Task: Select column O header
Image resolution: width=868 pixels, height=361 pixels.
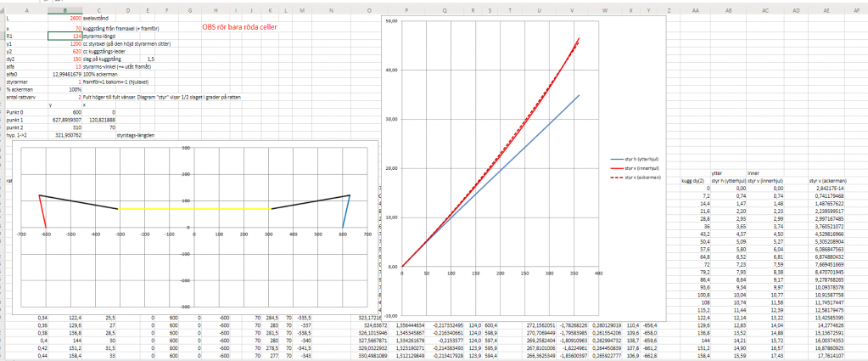Action: pyautogui.click(x=369, y=10)
